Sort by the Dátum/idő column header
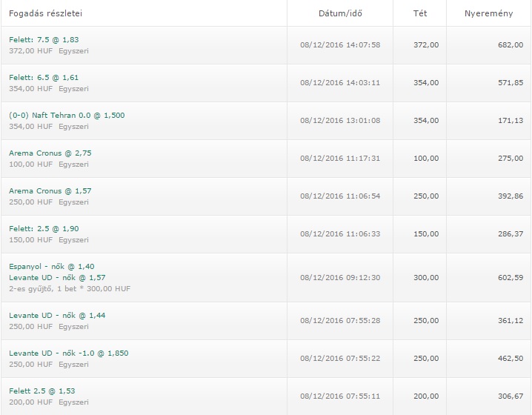This screenshot has height=415, width=532. tap(340, 13)
